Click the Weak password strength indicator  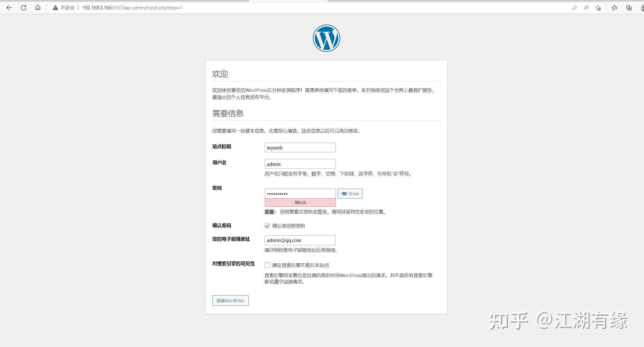(300, 202)
